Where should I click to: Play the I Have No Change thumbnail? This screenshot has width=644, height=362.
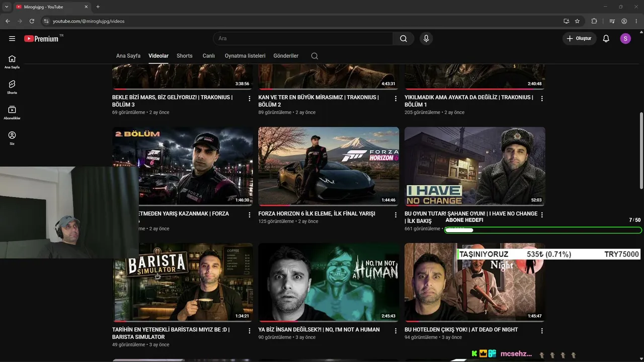point(475,166)
